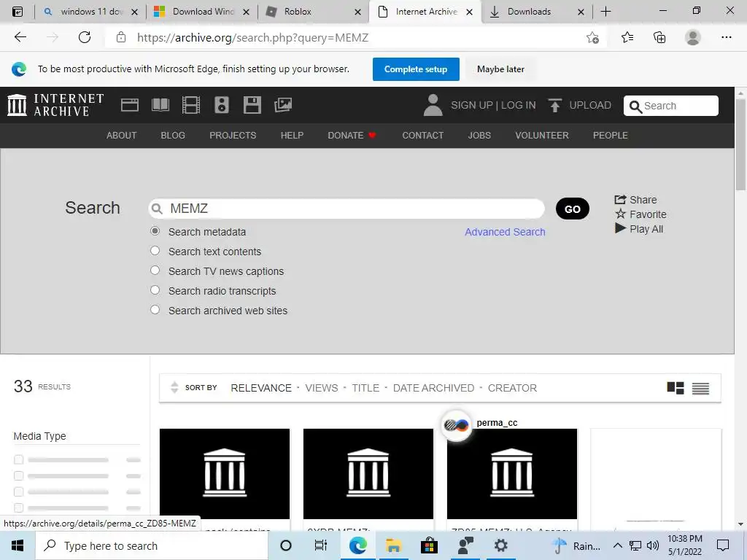Screen dimensions: 747x560
Task: Refresh the page with the reload icon
Action: 85,37
